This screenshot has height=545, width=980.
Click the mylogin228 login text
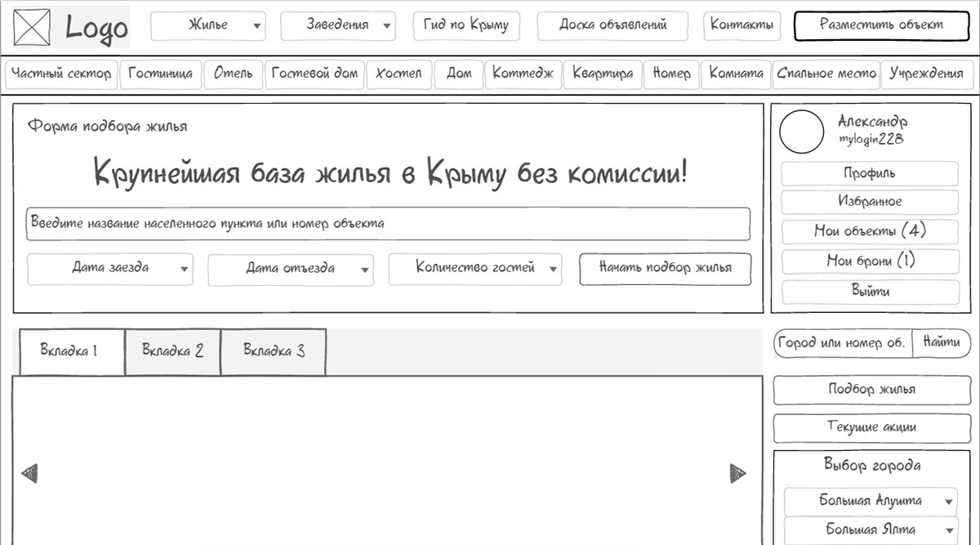point(871,140)
